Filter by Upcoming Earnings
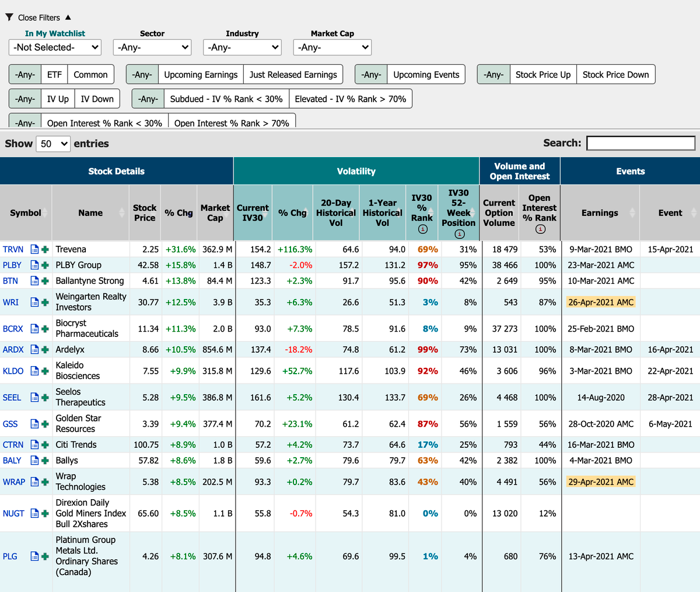 tap(201, 75)
